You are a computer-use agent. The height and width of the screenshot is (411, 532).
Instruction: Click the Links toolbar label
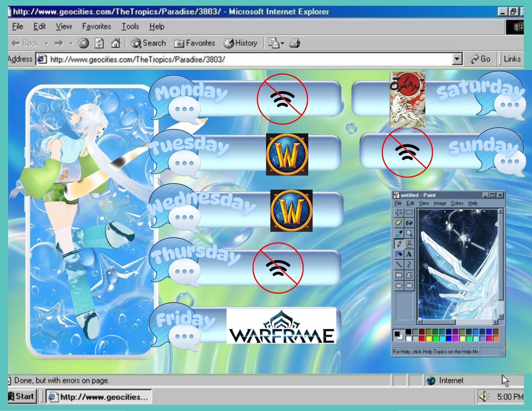tap(512, 59)
